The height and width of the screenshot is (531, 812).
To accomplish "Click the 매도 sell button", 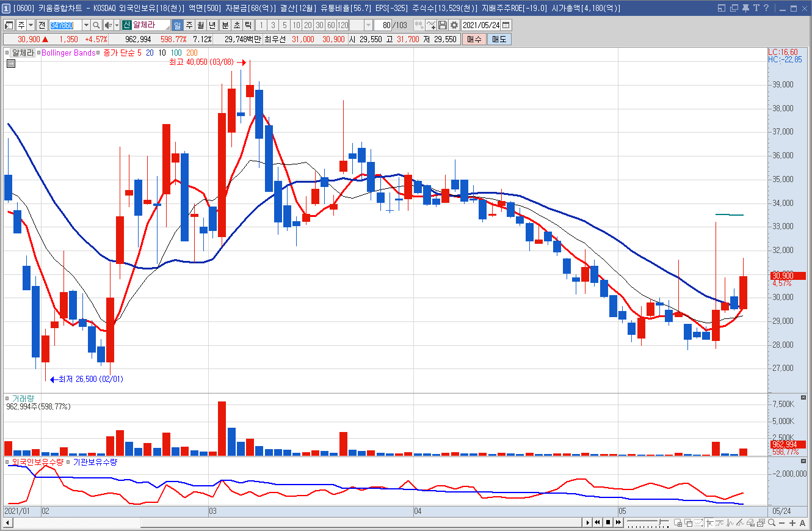I will pos(499,39).
